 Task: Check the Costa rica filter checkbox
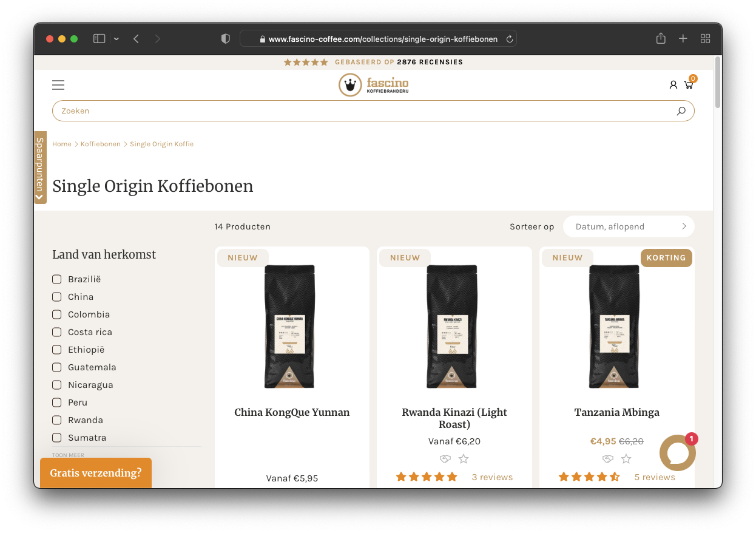point(57,332)
